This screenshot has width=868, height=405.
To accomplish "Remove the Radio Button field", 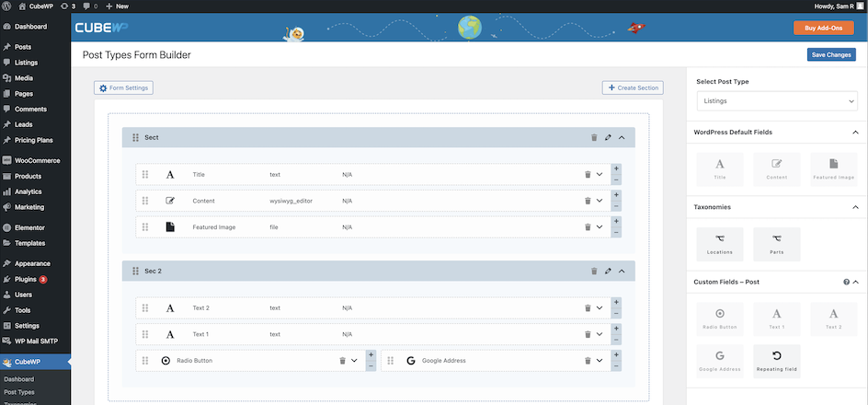I will click(343, 361).
